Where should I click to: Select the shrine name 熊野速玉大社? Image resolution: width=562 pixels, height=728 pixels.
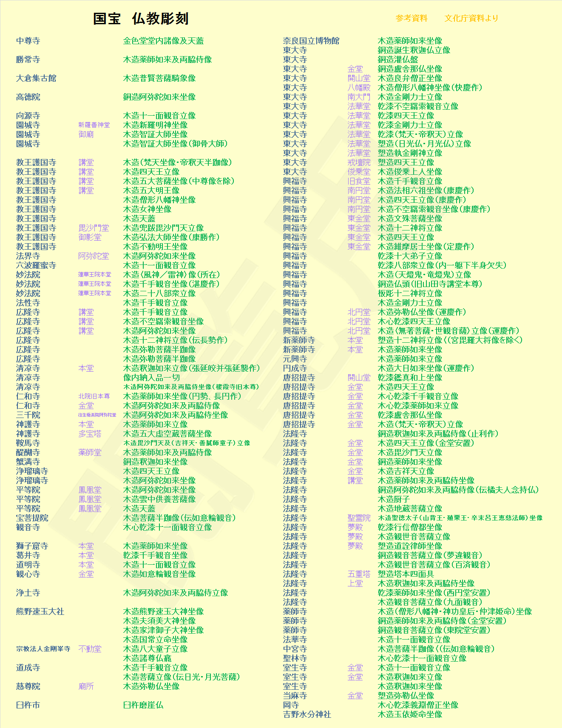click(x=40, y=611)
